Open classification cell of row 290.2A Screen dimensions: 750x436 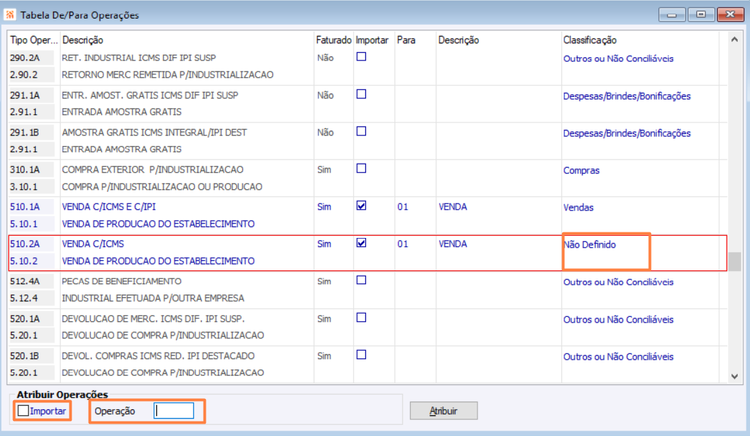click(618, 59)
